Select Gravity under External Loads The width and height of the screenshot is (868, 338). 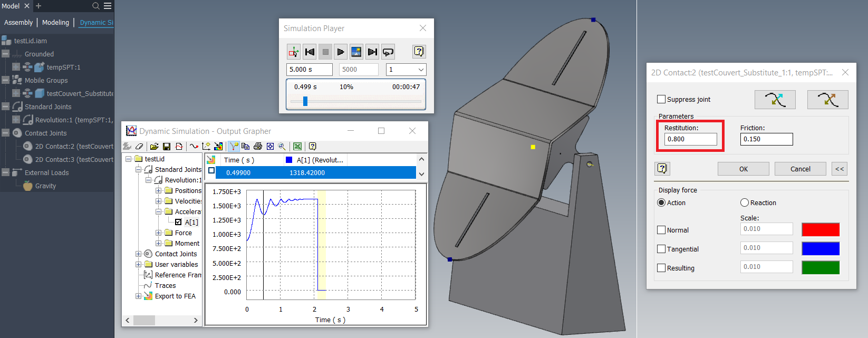point(45,186)
